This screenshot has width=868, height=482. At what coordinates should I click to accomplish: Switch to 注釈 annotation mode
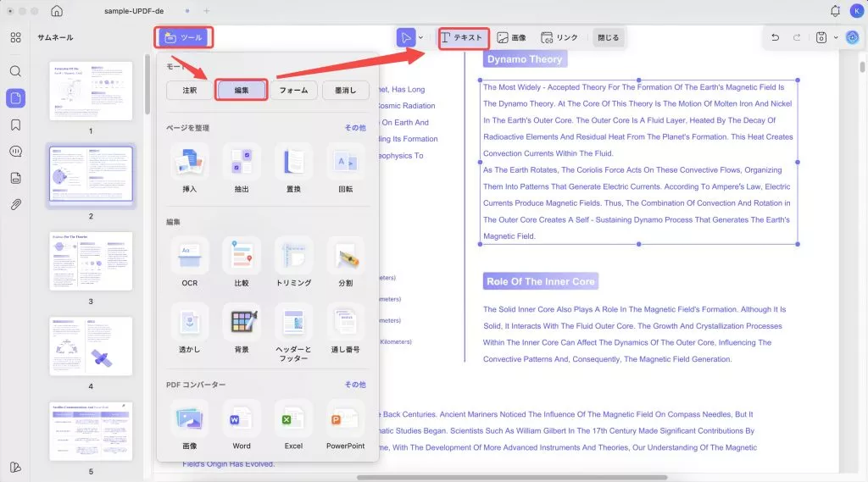189,90
